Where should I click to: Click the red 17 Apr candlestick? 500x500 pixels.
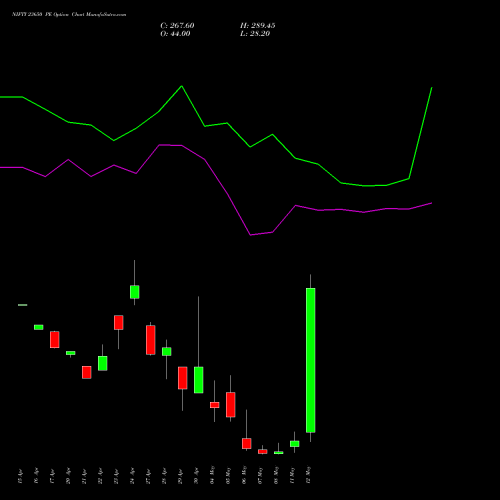(x=55, y=340)
